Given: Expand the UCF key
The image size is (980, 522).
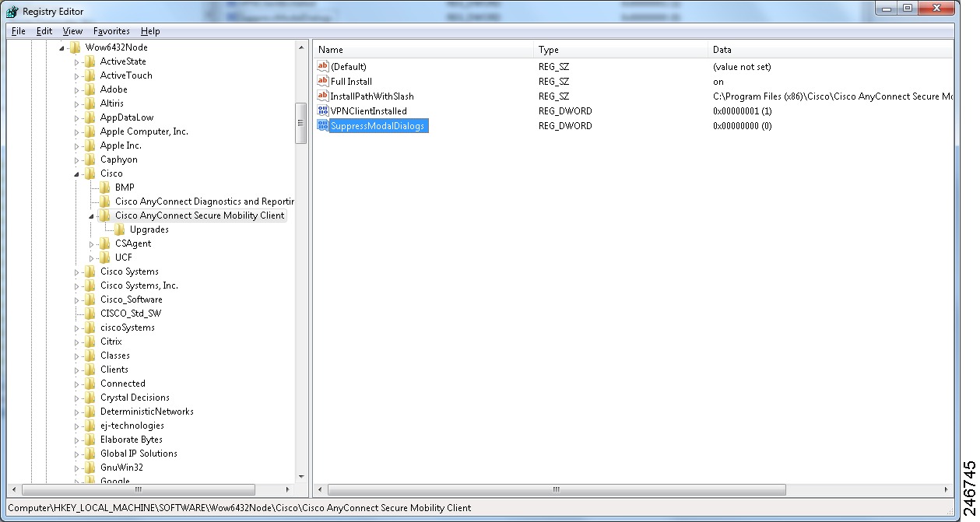Looking at the screenshot, I should coord(92,258).
